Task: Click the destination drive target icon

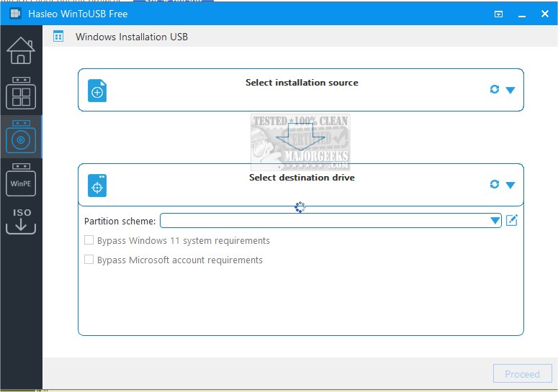Action: pos(97,186)
